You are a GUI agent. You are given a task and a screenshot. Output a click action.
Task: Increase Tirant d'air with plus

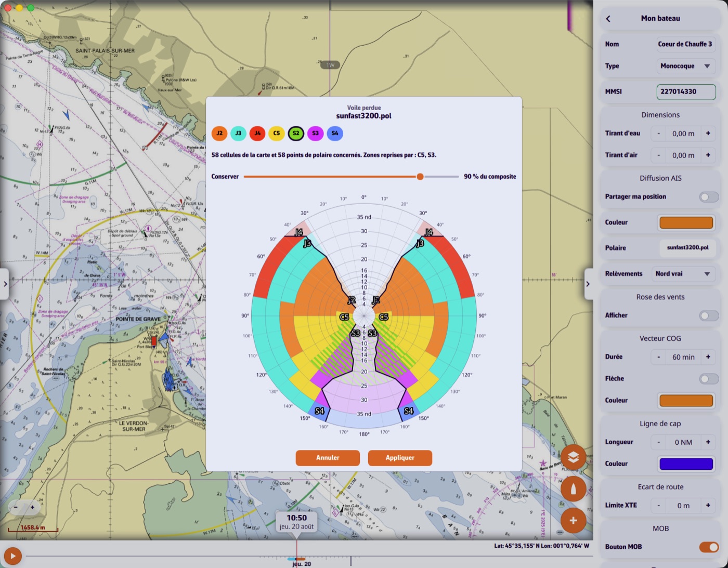click(708, 155)
